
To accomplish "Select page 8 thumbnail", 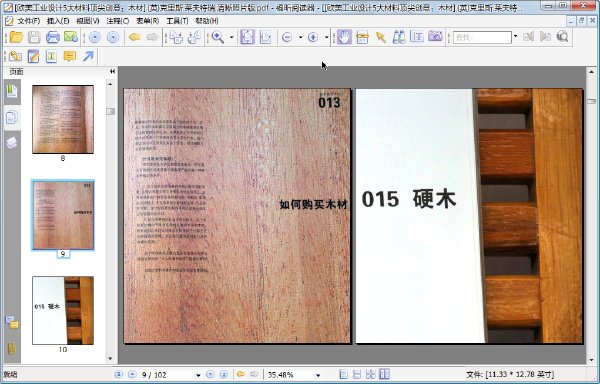I will click(63, 119).
